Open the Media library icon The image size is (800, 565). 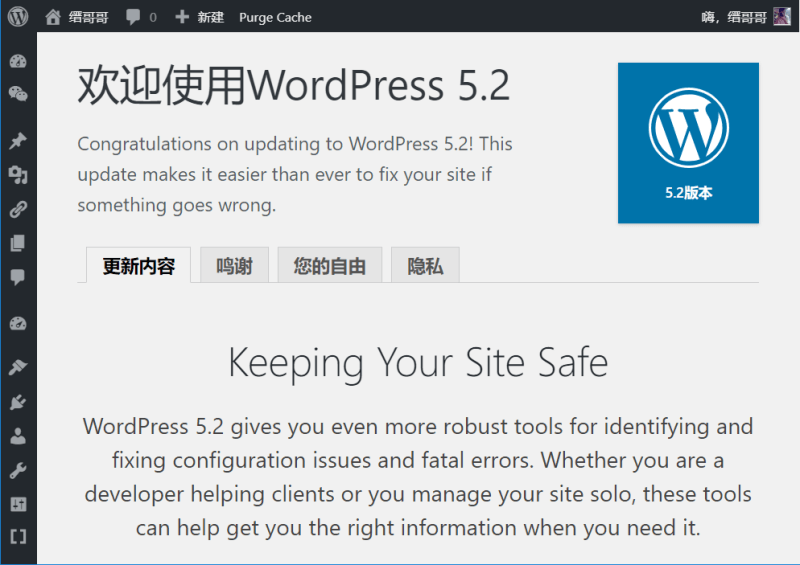coord(17,176)
